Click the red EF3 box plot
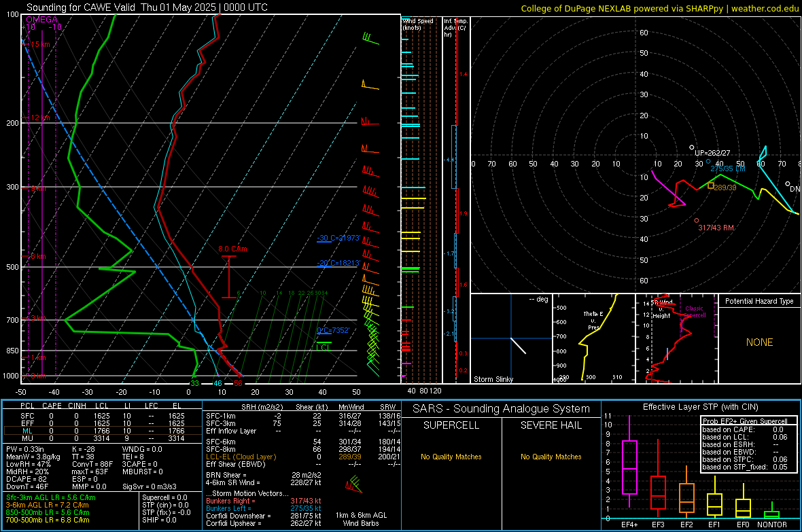Viewport: 802px width, 532px height. [x=658, y=493]
